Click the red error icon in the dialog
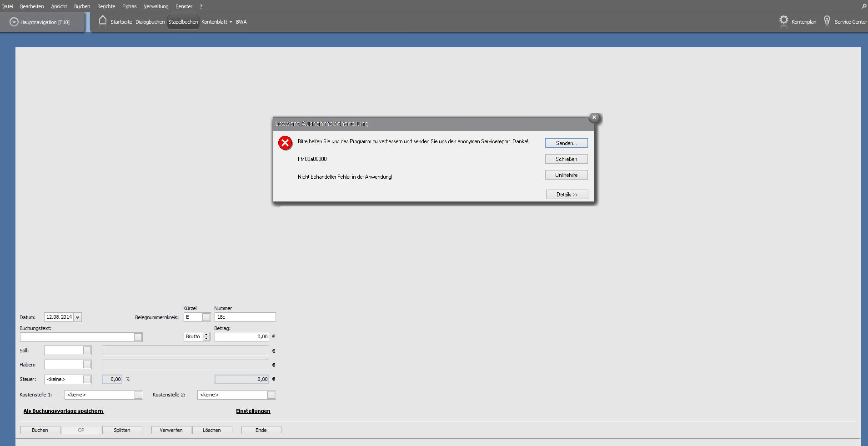This screenshot has width=868, height=446. [285, 143]
